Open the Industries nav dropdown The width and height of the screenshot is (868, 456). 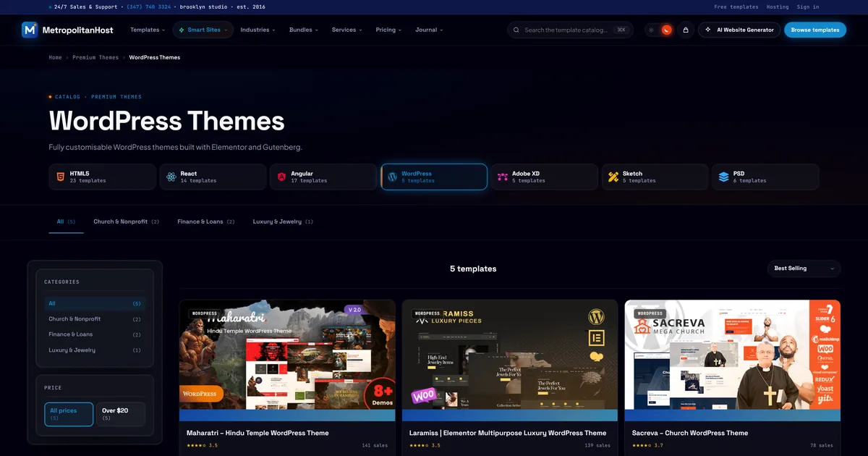(258, 30)
